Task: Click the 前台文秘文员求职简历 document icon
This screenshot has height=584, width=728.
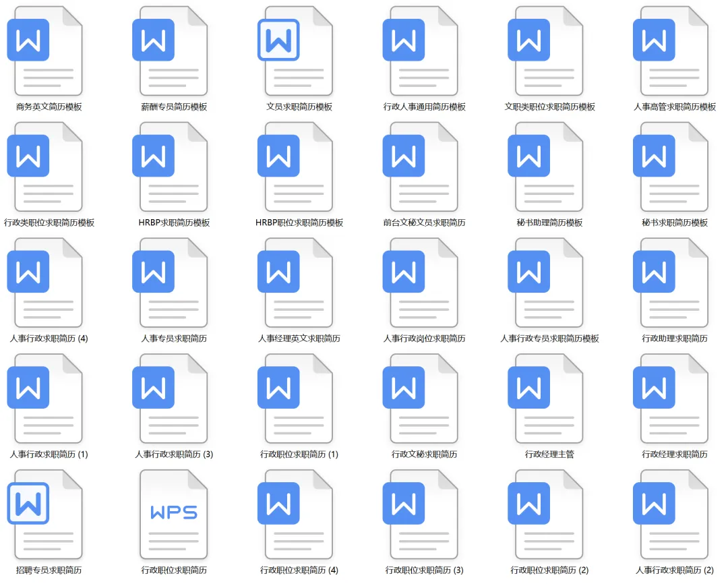Action: [x=421, y=167]
